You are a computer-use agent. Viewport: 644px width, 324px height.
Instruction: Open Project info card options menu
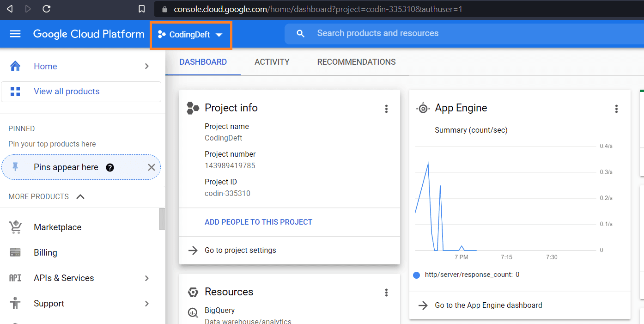[x=386, y=109]
